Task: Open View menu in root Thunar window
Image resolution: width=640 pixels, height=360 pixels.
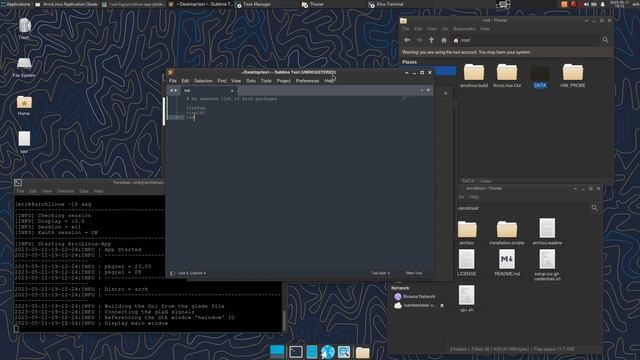Action: (x=432, y=29)
